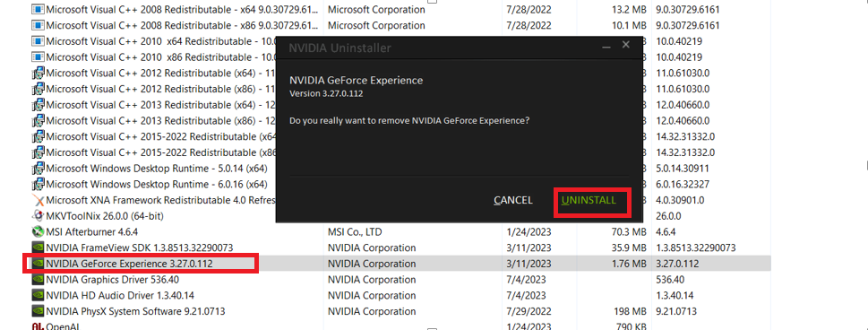Click the 7/29/2022 installed date

click(x=529, y=311)
